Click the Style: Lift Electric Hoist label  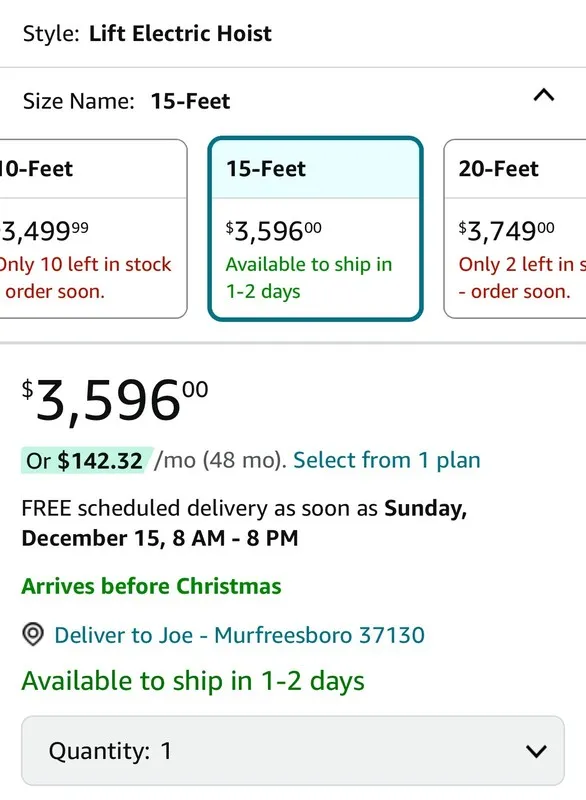(147, 34)
